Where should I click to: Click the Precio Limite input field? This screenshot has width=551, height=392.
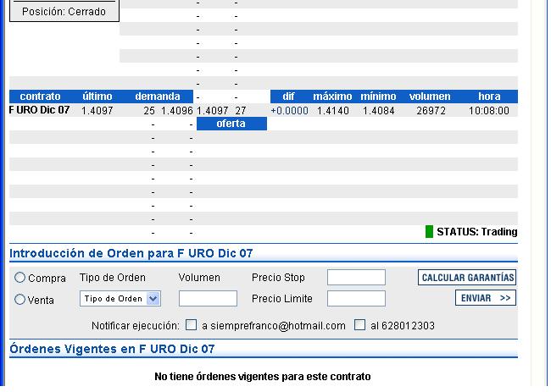point(356,299)
